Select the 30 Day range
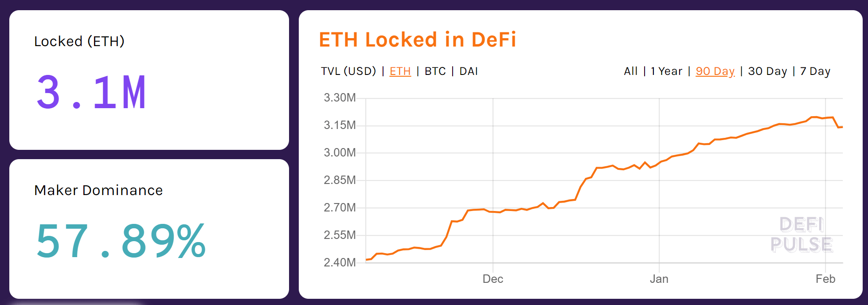The width and height of the screenshot is (868, 305). coord(767,71)
